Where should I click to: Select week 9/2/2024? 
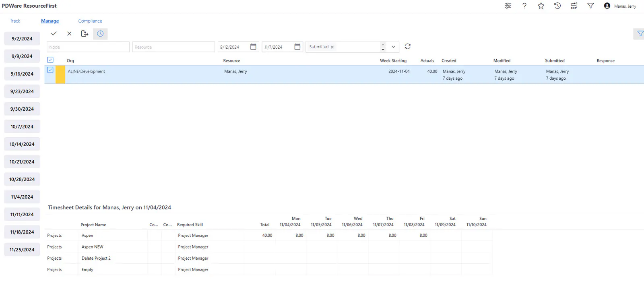coord(22,39)
